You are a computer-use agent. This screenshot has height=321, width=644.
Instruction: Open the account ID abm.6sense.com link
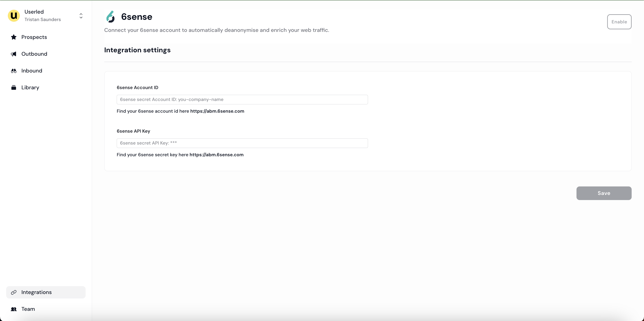pos(217,111)
